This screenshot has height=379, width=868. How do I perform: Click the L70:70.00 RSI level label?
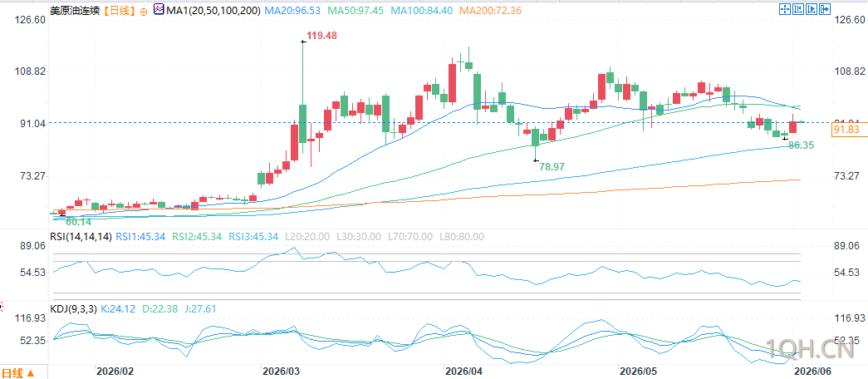point(408,237)
